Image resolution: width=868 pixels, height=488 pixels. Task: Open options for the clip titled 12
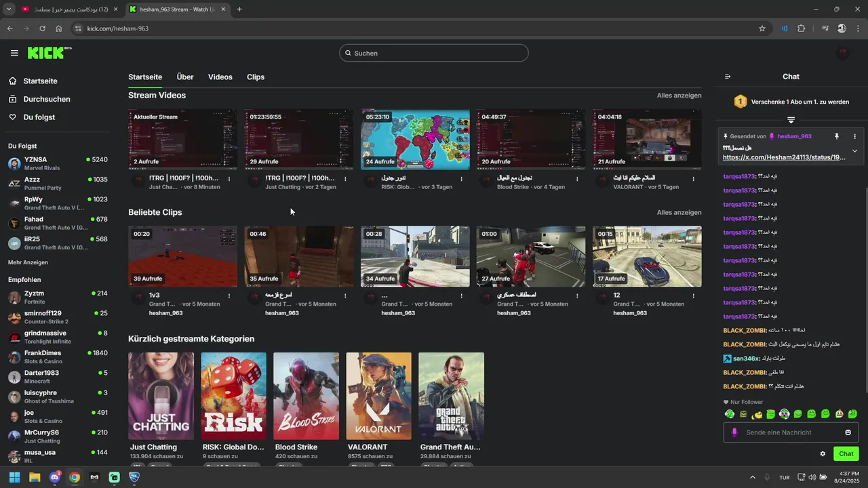[x=693, y=296]
